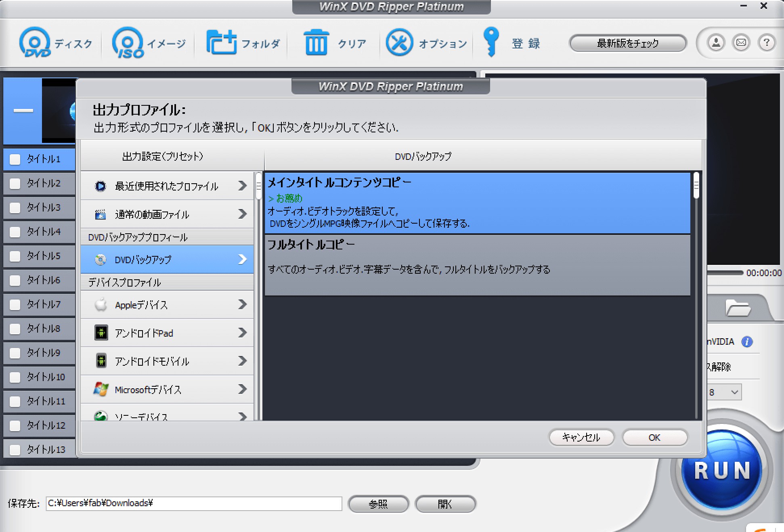The height and width of the screenshot is (532, 784).
Task: Open the help question mark icon
Action: 767,42
